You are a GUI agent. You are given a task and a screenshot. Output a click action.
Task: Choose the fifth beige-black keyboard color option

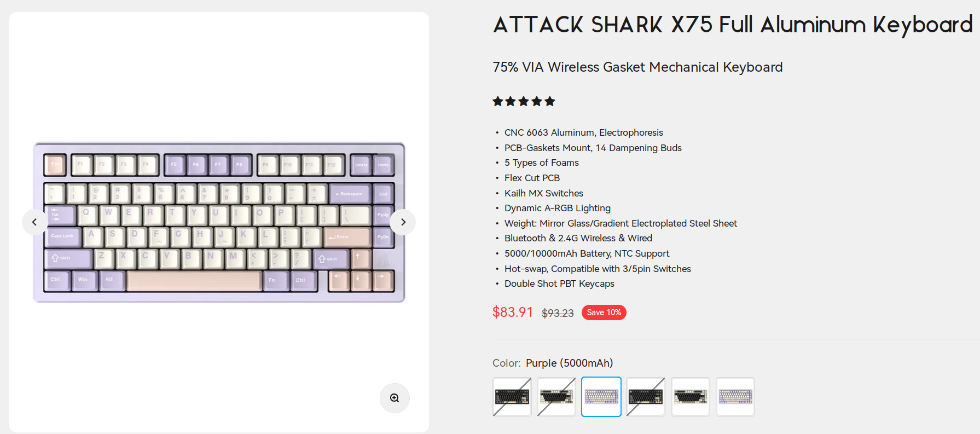pos(691,397)
